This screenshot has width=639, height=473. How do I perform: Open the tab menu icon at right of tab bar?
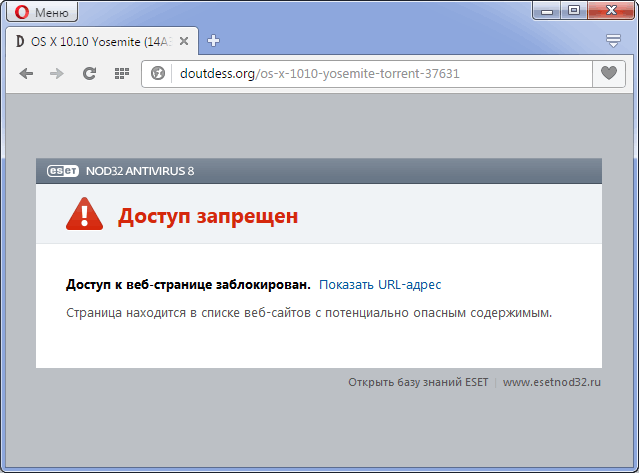[613, 41]
